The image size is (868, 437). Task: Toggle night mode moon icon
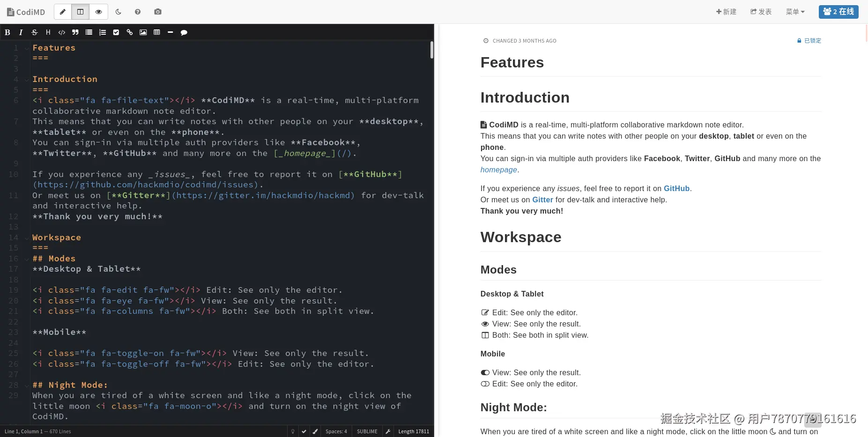[119, 12]
